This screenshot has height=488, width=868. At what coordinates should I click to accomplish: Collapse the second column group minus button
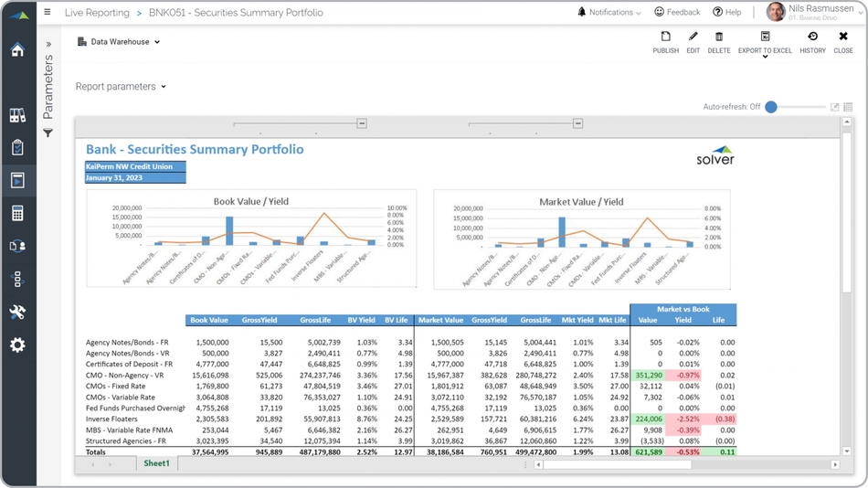(x=577, y=123)
